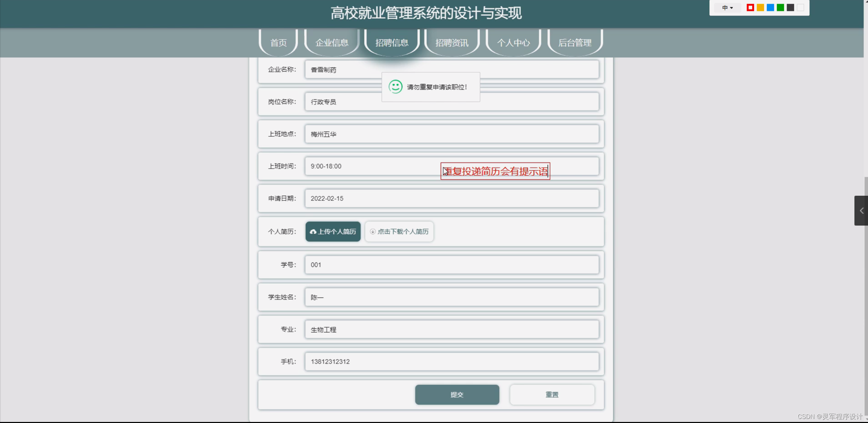The image size is (868, 423).
Task: Select the green color swatch
Action: click(780, 8)
